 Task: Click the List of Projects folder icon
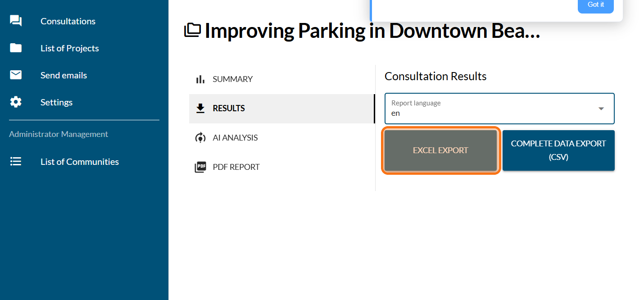[x=16, y=48]
